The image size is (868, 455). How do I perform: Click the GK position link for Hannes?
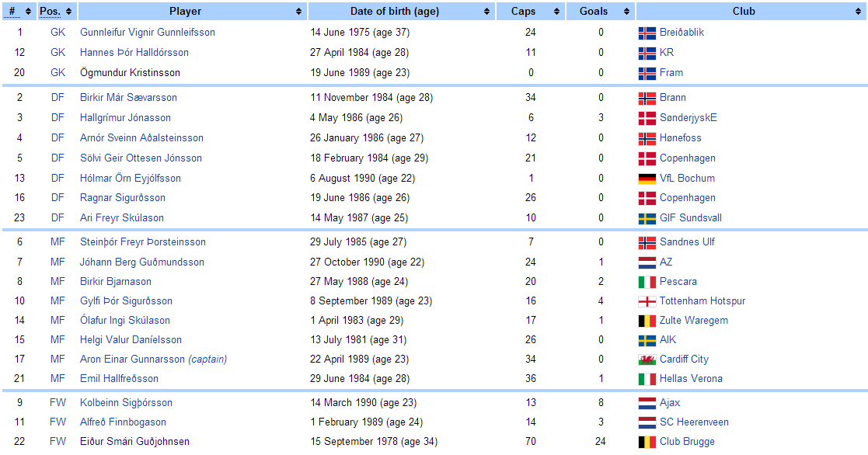point(58,53)
